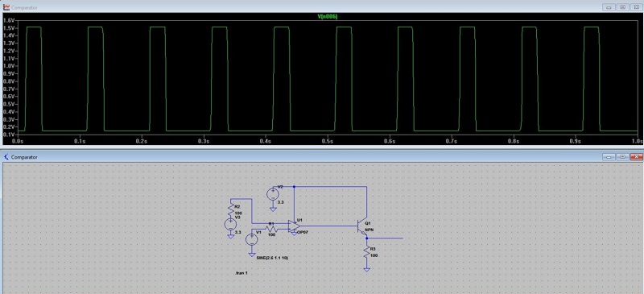
Task: Click the R2 resistor above V3
Action: (231, 210)
